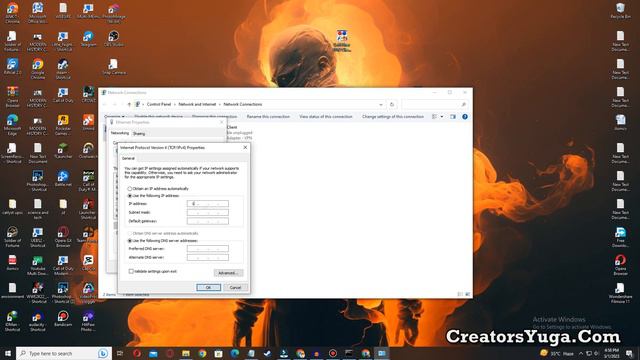The height and width of the screenshot is (360, 640).
Task: Click the search box in Network Connections window
Action: [434, 104]
